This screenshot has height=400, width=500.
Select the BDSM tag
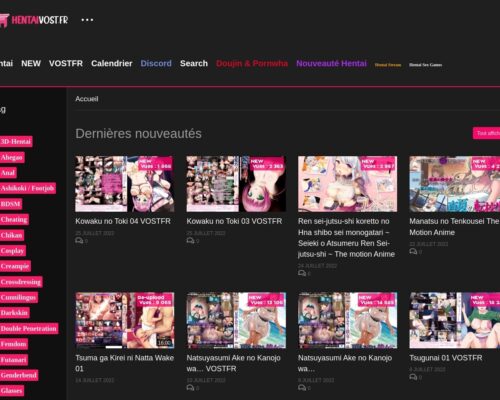(11, 204)
